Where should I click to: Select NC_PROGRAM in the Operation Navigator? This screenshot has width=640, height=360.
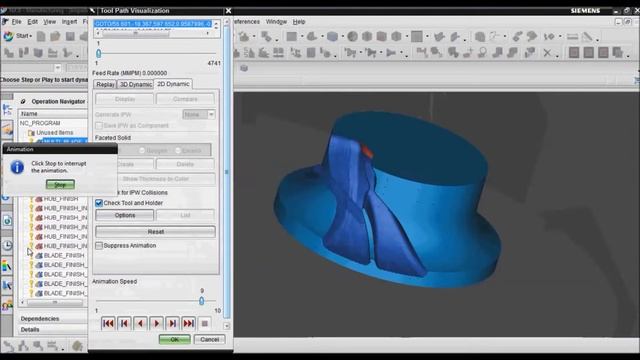click(x=40, y=123)
